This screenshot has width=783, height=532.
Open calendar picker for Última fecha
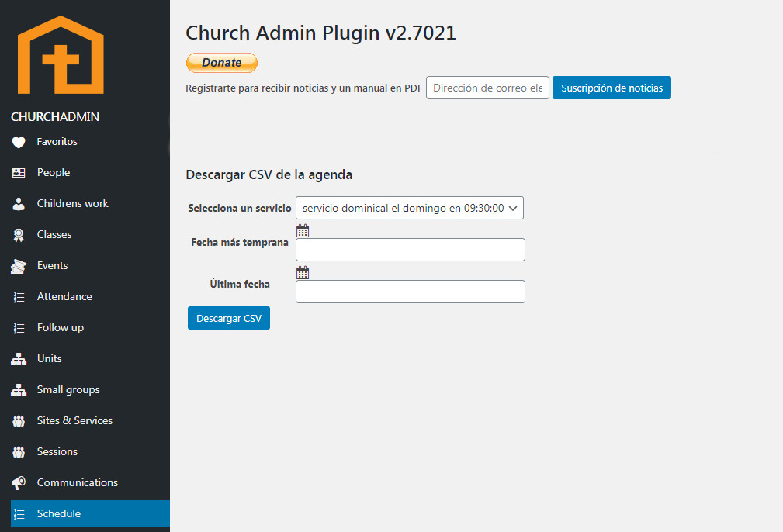coord(303,272)
